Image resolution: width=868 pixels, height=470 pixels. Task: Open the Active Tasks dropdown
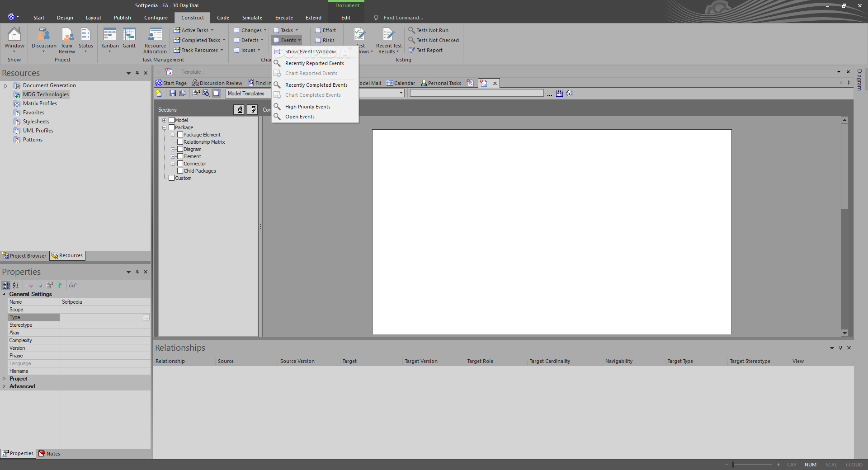(x=193, y=30)
